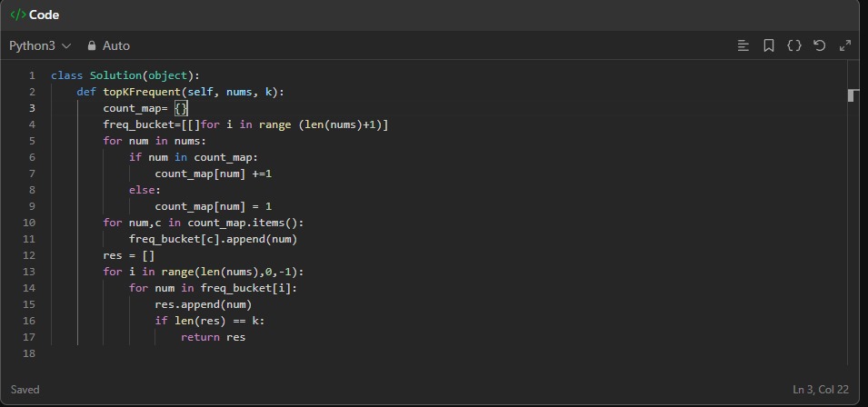Image resolution: width=868 pixels, height=407 pixels.
Task: Open the Python3 language dropdown
Action: (40, 46)
